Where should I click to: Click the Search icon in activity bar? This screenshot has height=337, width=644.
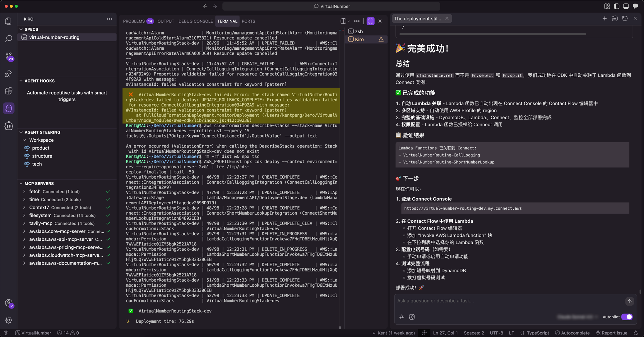click(9, 39)
